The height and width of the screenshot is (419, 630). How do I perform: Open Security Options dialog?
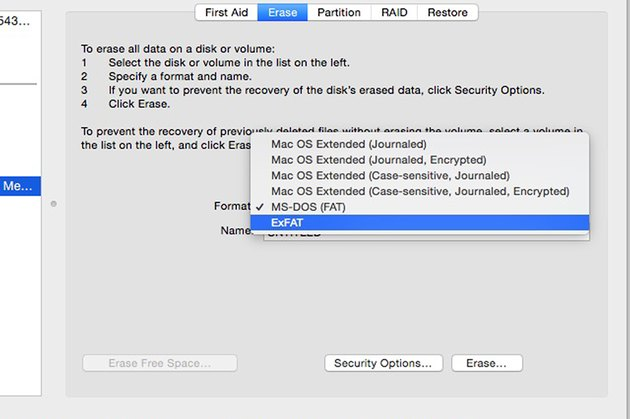click(x=383, y=363)
